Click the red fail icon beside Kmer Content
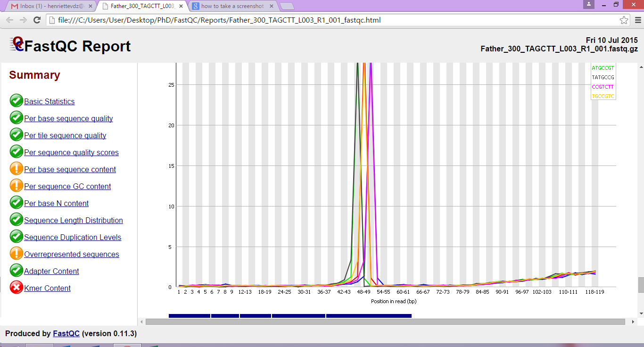644x347 pixels. pos(16,288)
